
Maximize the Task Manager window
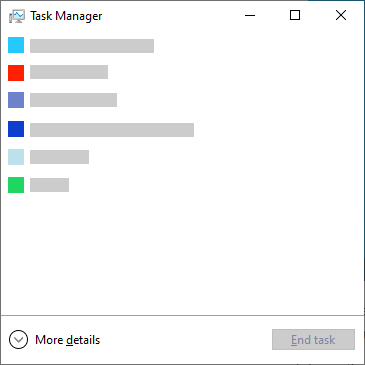point(295,15)
